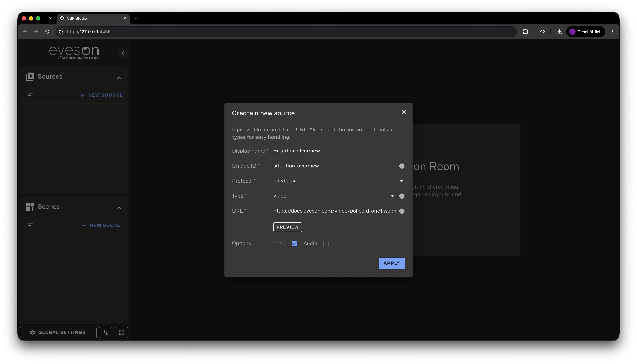637x364 pixels.
Task: Open the browser three-dot menu
Action: 612,32
